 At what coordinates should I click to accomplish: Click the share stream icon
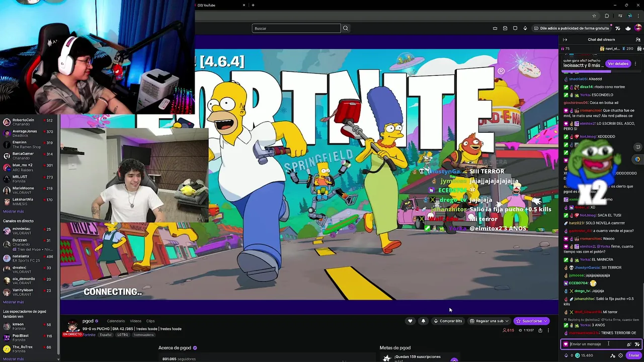click(x=540, y=330)
